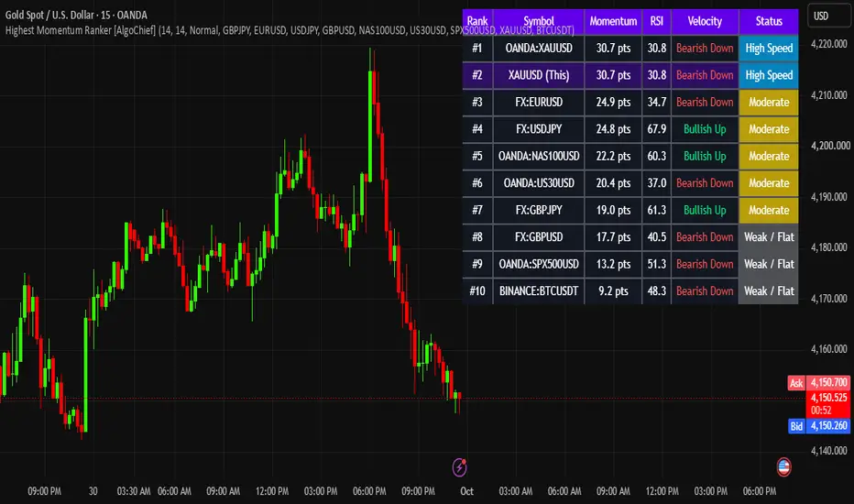Click the Ask price label 4,150.700
Image resolution: width=854 pixels, height=504 pixels.
[x=827, y=382]
